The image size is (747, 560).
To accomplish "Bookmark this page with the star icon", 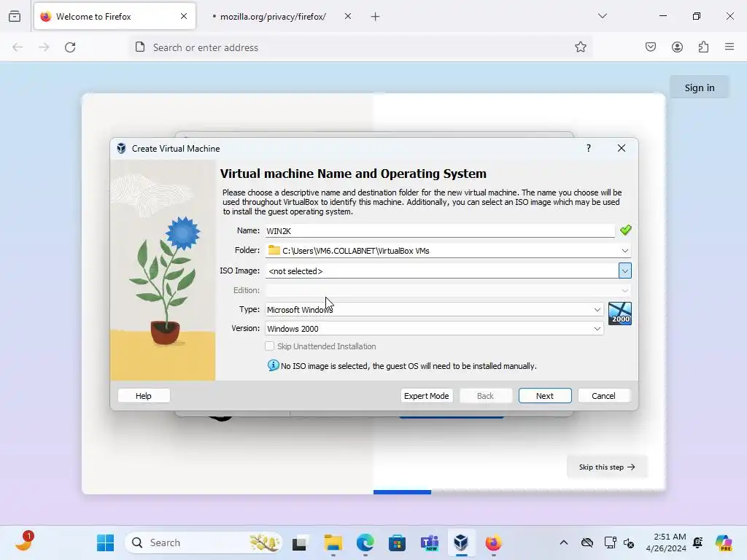I will click(x=580, y=47).
